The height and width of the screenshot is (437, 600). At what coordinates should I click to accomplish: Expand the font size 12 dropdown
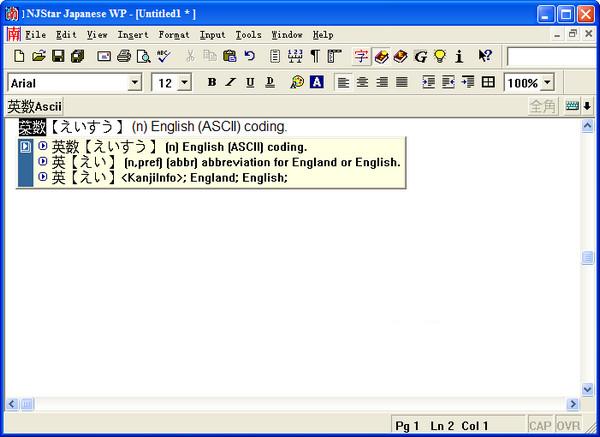click(185, 82)
